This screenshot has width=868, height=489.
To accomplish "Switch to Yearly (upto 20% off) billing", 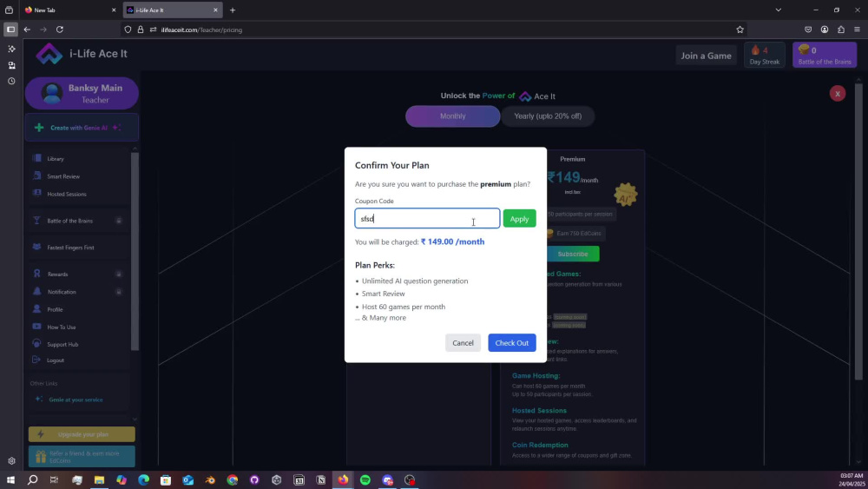I will pyautogui.click(x=548, y=116).
